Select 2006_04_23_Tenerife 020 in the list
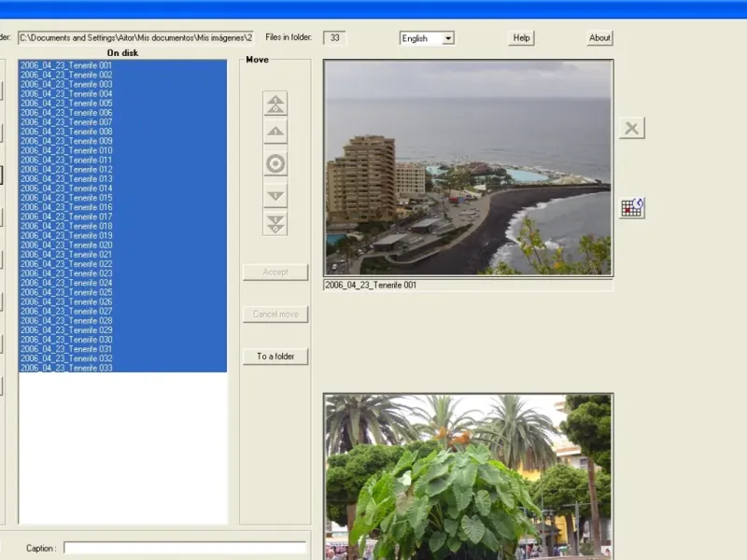 [x=122, y=245]
